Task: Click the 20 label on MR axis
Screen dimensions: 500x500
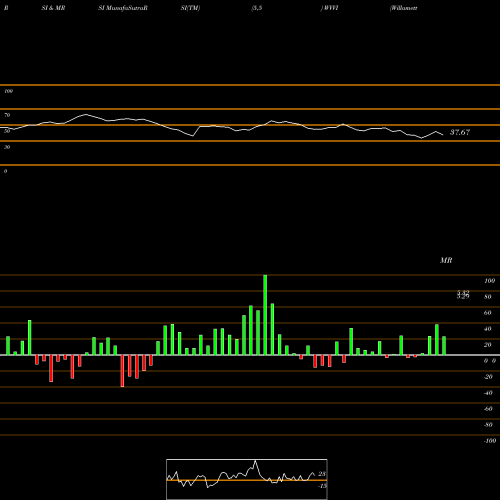Action: pos(488,345)
